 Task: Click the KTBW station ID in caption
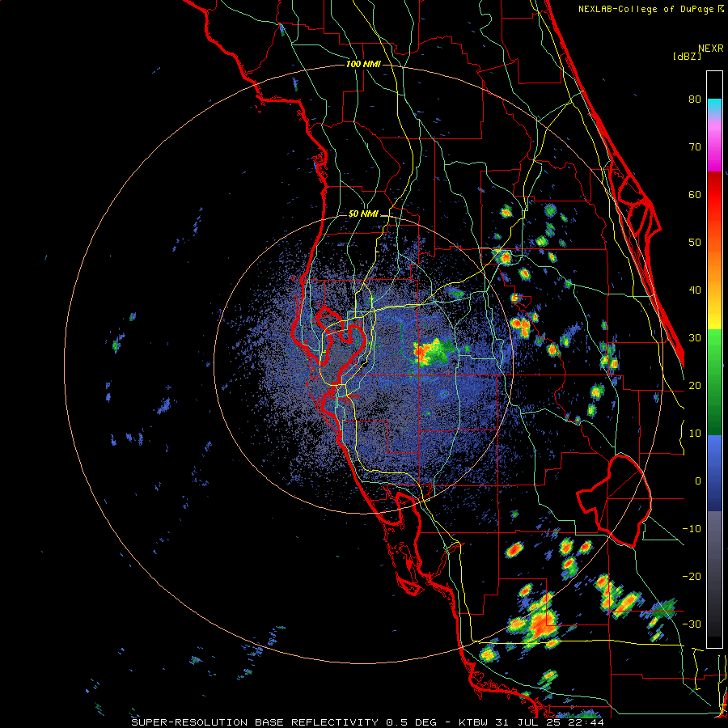(x=475, y=722)
